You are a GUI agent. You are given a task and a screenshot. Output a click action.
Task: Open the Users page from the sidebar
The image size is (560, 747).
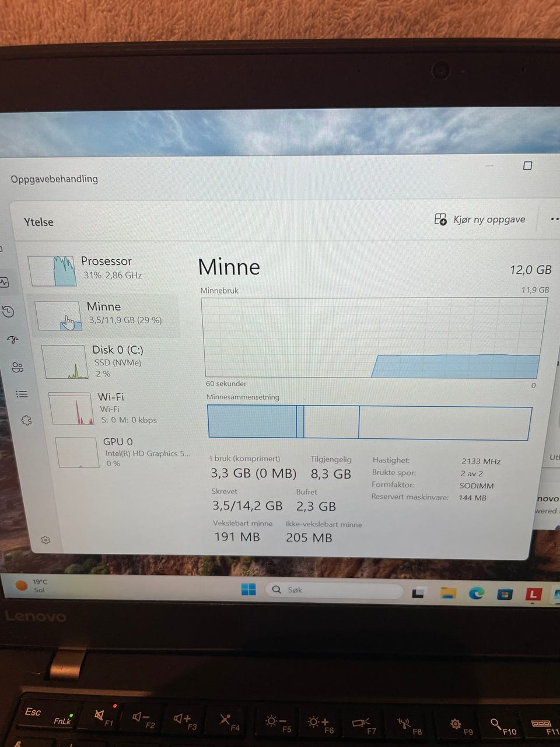(x=17, y=367)
